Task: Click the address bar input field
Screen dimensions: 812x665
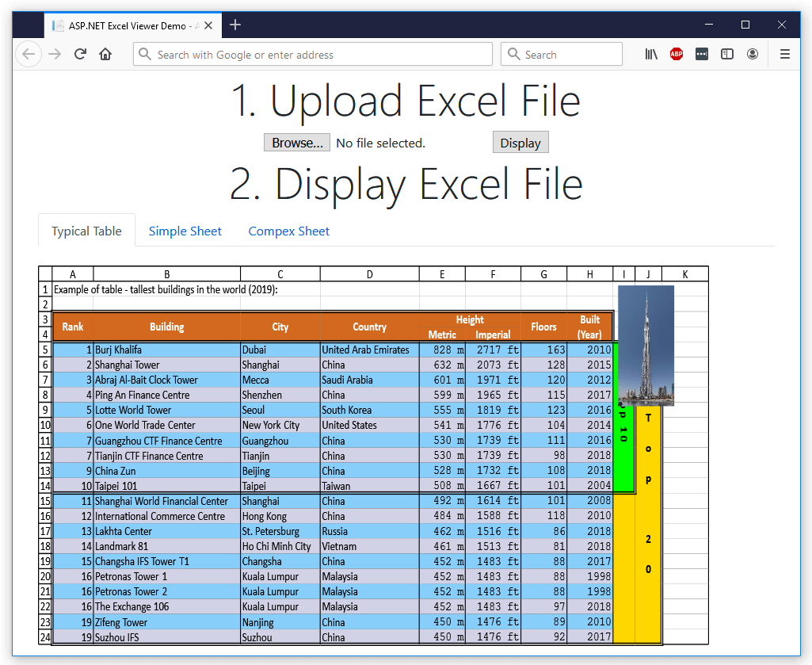Action: coord(317,55)
